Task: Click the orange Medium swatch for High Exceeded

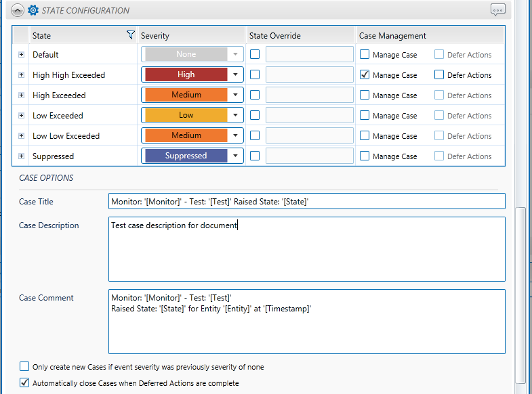Action: click(x=186, y=95)
